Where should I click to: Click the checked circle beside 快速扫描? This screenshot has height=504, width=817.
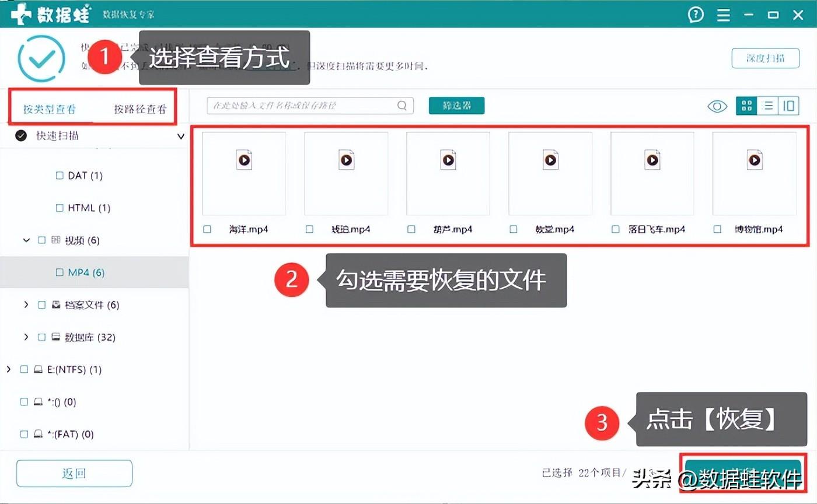tap(21, 135)
